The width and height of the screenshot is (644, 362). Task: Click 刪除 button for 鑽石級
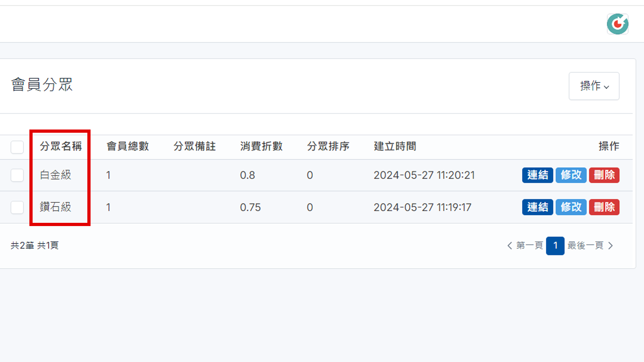(x=604, y=207)
